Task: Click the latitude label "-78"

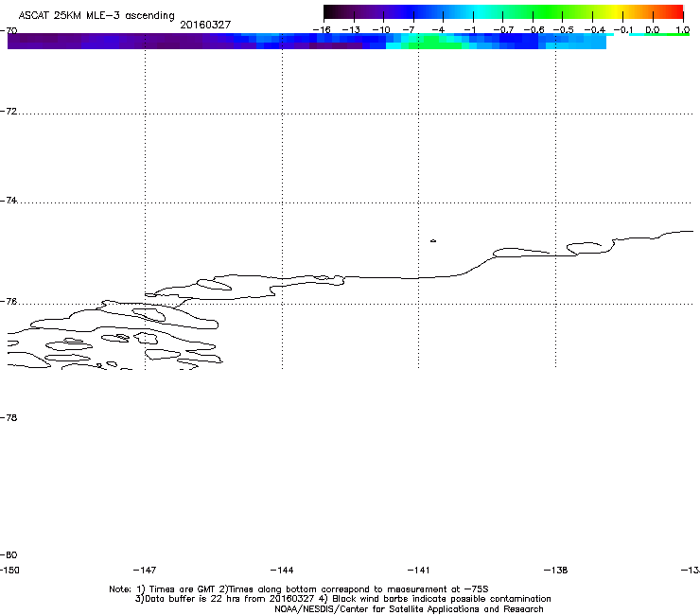Action: pyautogui.click(x=9, y=417)
